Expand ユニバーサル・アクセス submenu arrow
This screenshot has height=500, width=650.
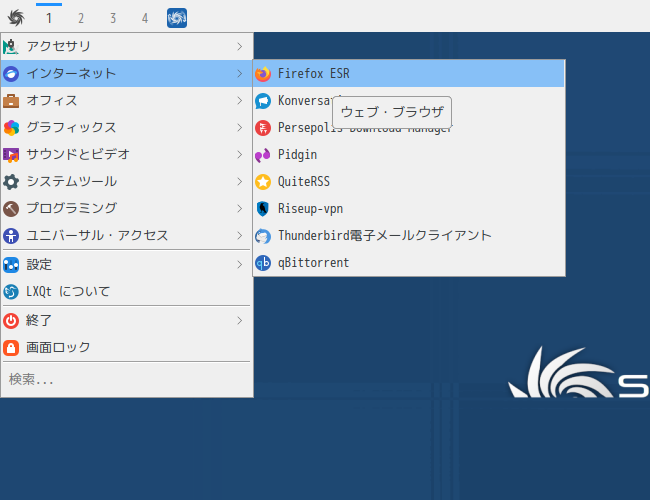(x=240, y=235)
